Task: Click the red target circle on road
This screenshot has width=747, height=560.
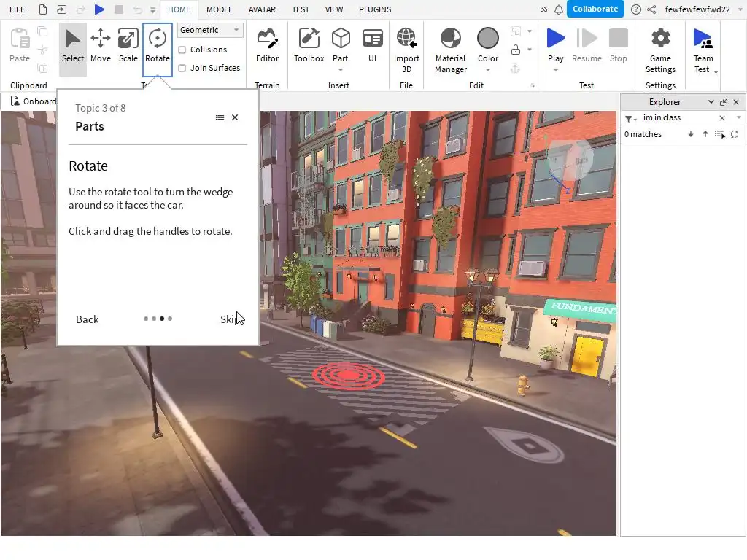Action: point(349,376)
